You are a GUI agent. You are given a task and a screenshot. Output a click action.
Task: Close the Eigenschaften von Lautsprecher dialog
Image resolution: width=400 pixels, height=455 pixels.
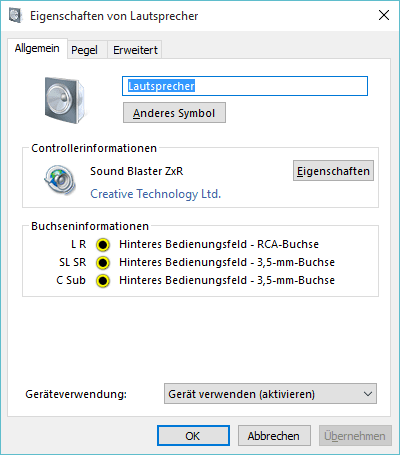click(384, 15)
